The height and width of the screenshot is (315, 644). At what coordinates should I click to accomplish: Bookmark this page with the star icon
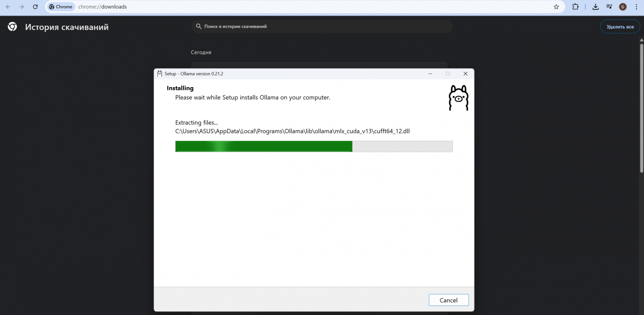pos(556,7)
